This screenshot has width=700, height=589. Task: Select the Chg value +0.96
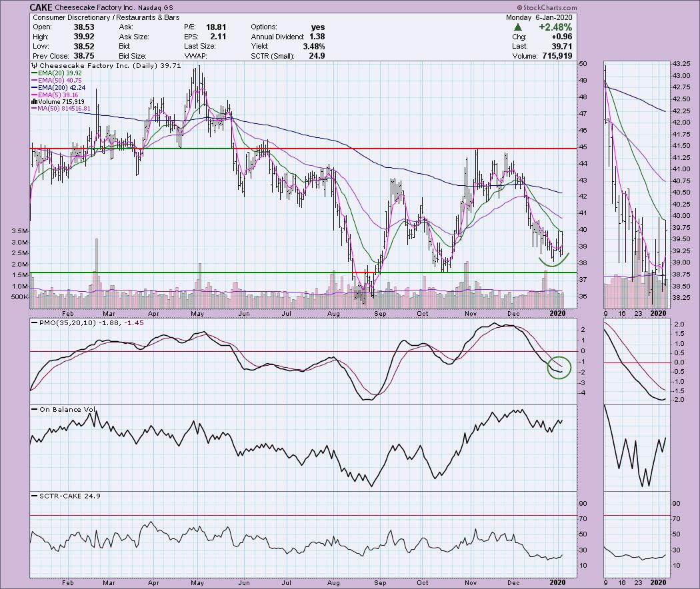561,37
